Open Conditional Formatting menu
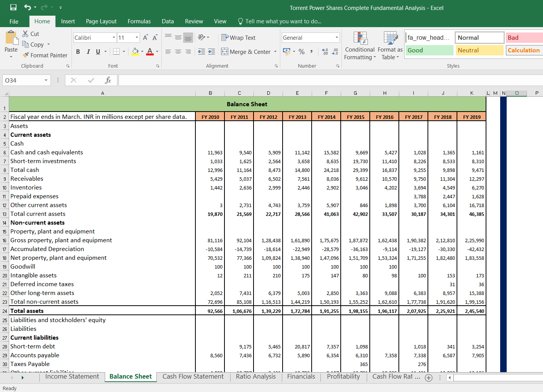The height and width of the screenshot is (392, 543). tap(360, 45)
